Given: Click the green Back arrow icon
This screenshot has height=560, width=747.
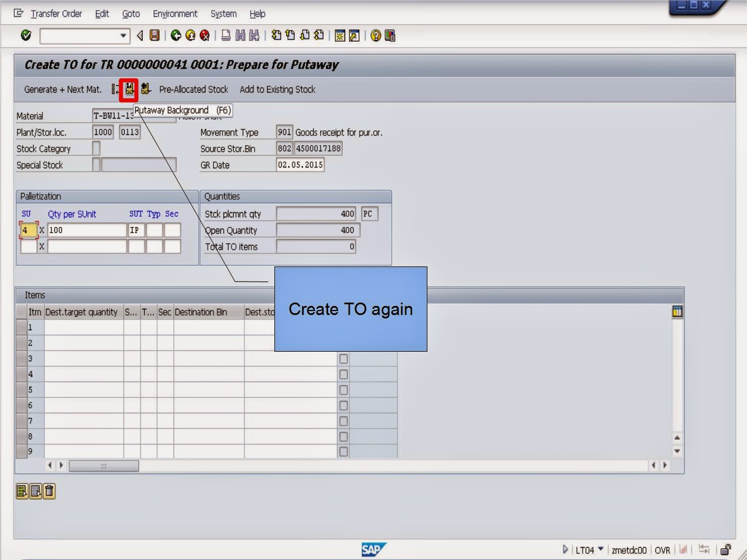Looking at the screenshot, I should [x=176, y=36].
